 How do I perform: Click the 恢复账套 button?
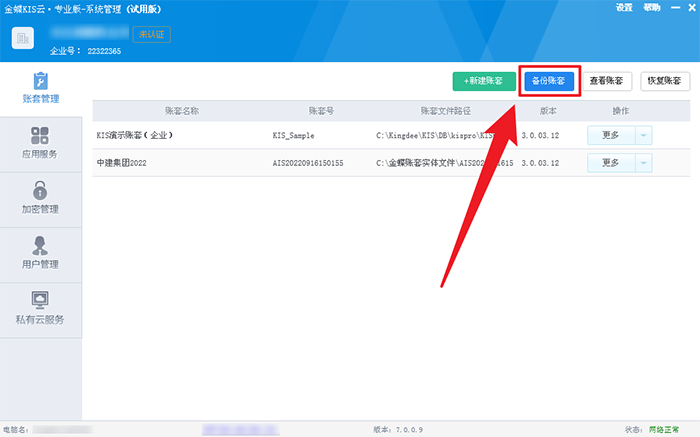click(x=665, y=81)
